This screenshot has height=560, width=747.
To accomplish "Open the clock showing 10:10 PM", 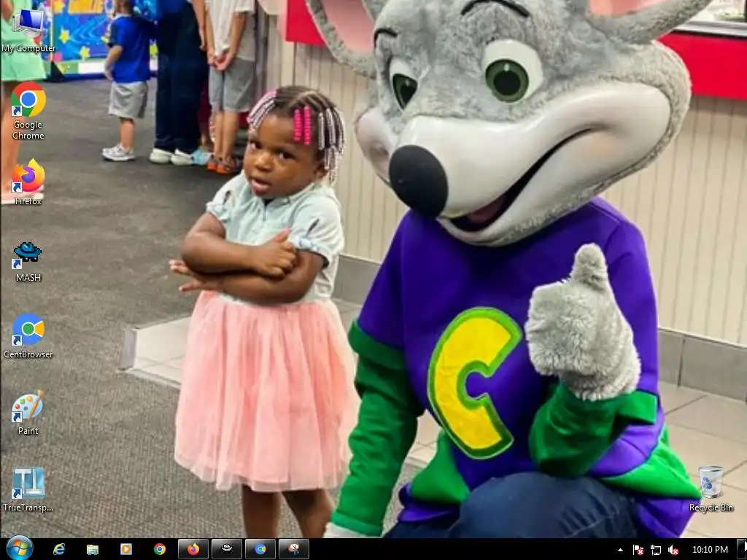I will click(710, 550).
